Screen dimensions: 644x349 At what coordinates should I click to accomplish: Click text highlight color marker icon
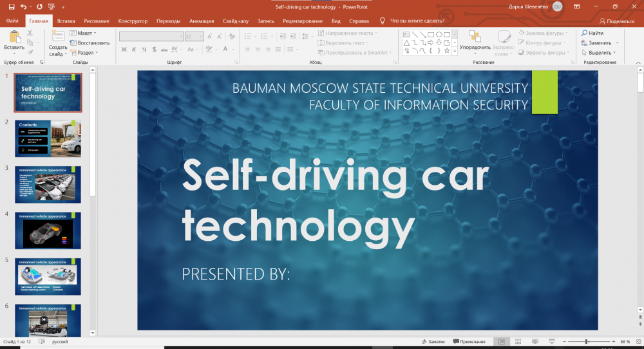[x=209, y=50]
